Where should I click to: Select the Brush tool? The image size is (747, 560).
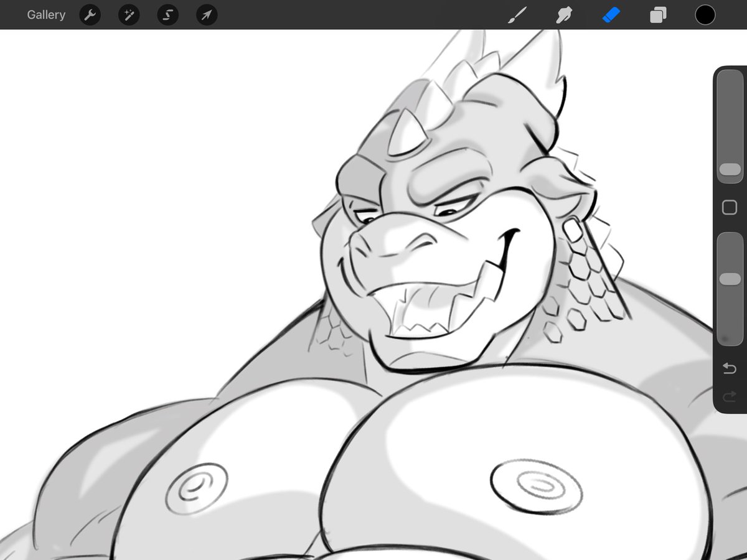(x=517, y=15)
